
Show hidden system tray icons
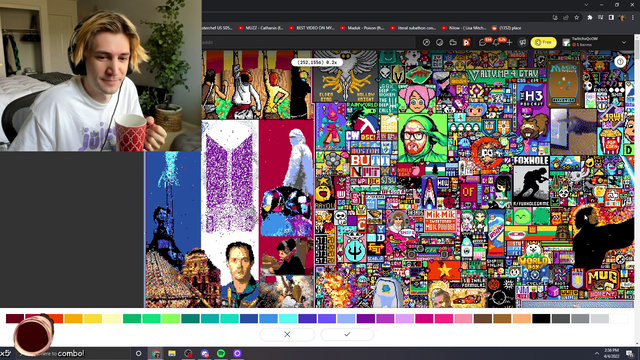click(597, 353)
